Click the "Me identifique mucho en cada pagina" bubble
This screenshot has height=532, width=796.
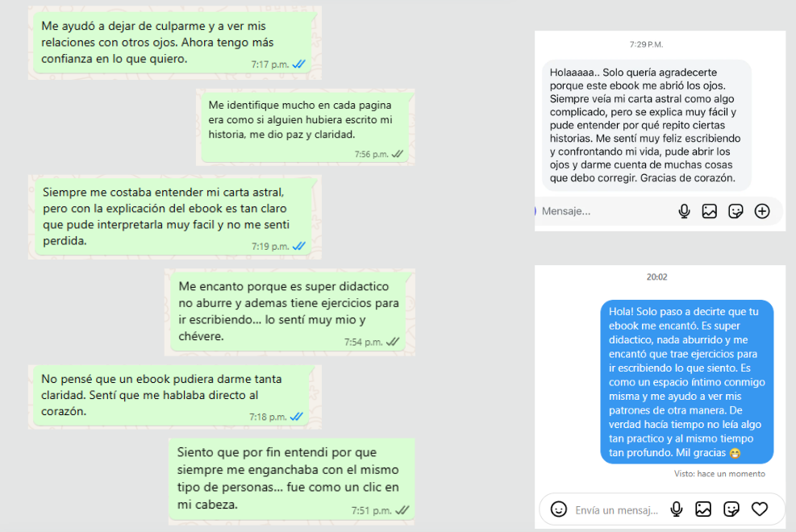coord(306,127)
